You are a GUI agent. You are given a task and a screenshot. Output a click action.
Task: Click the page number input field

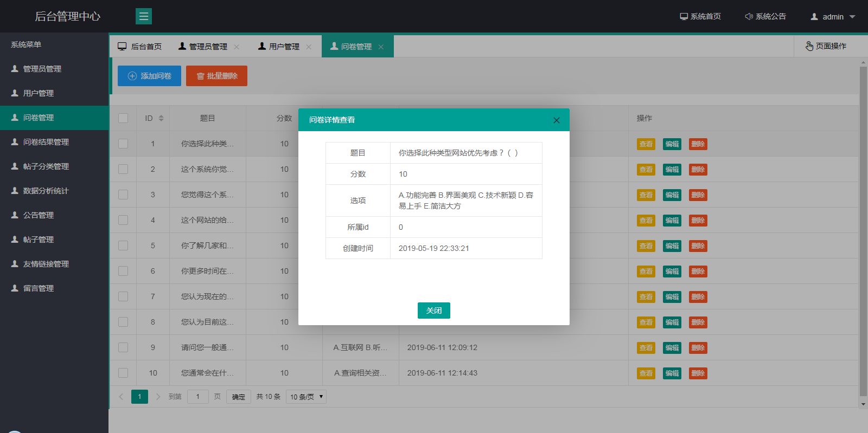[x=198, y=397]
